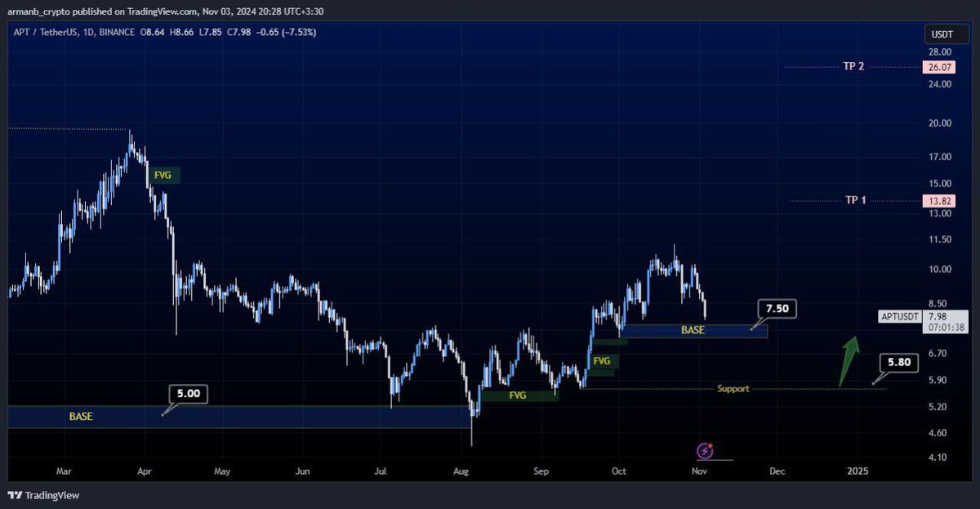Click the 1D interval in chart legend
Viewport: 980px width, 509px height.
pos(88,33)
